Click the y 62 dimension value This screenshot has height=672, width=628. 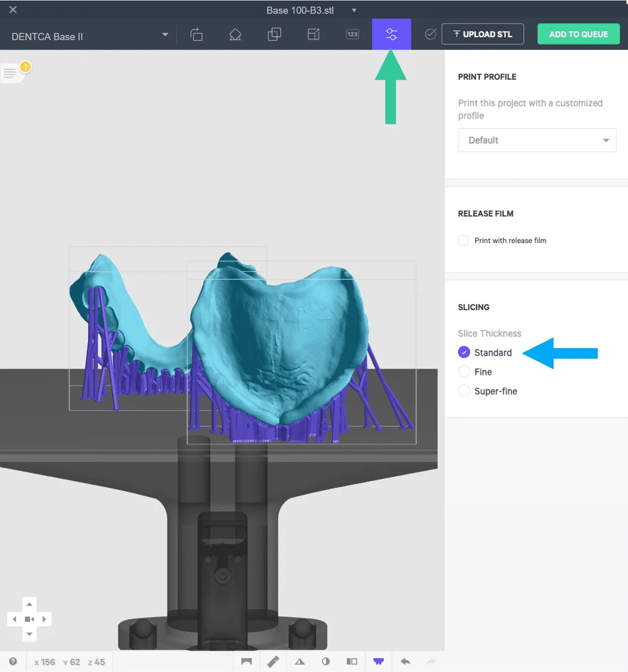72,662
